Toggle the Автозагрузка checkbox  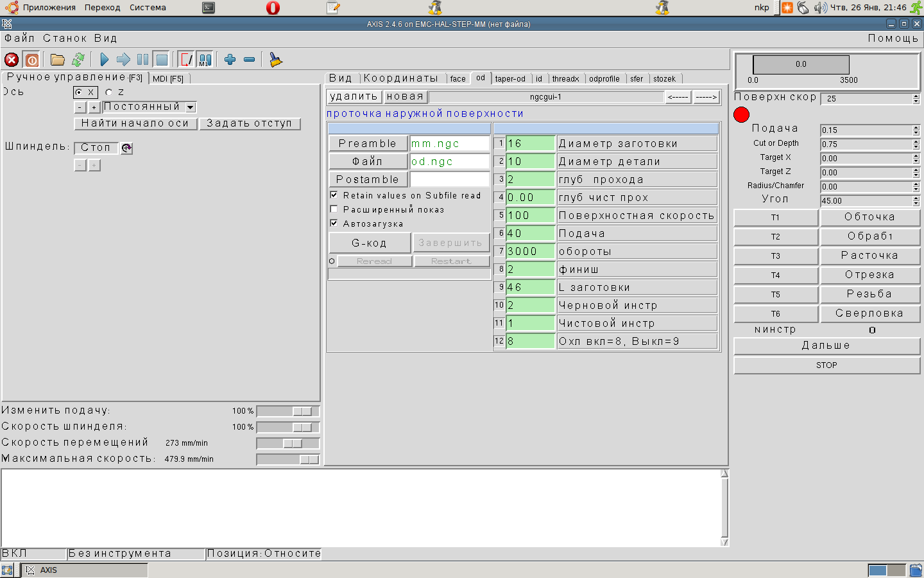click(334, 223)
